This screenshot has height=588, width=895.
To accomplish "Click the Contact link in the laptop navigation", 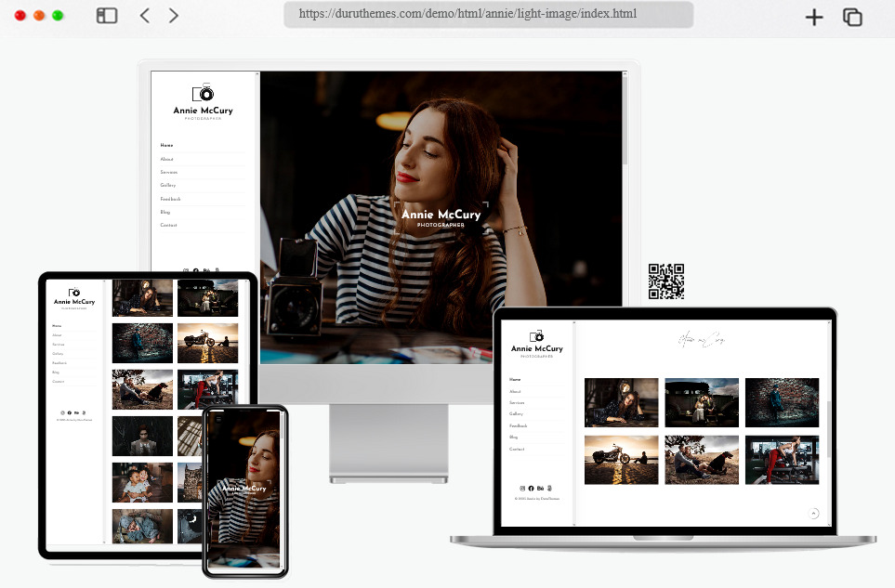I will pos(518,449).
